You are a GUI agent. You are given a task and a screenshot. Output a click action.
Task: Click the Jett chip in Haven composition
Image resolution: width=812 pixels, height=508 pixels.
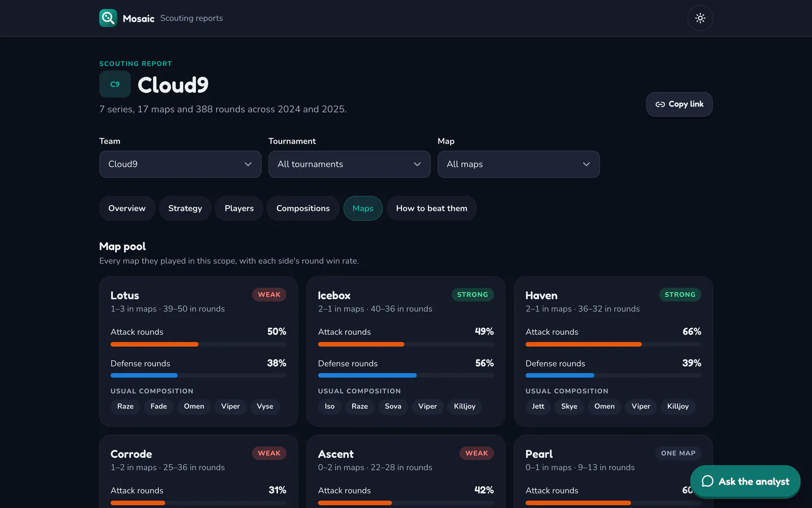click(538, 406)
